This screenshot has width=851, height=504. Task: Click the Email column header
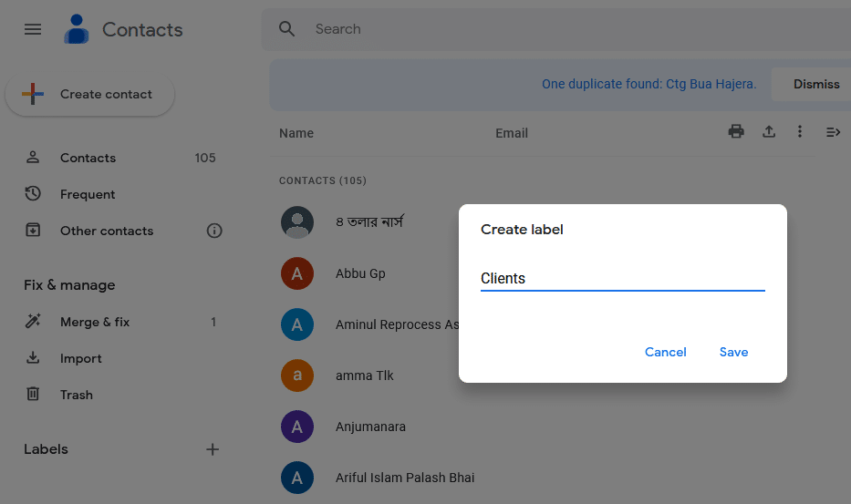(x=512, y=133)
